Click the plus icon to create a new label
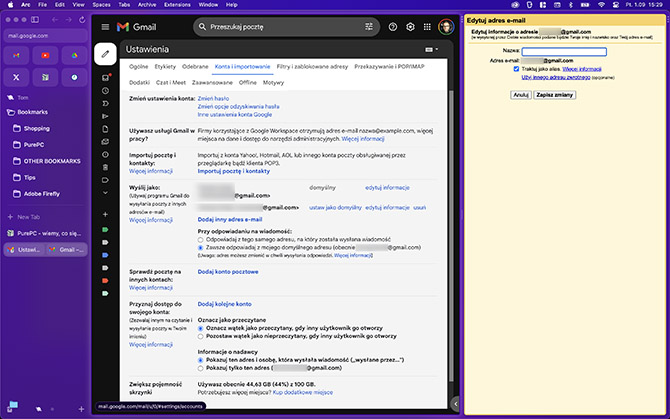 (105, 214)
